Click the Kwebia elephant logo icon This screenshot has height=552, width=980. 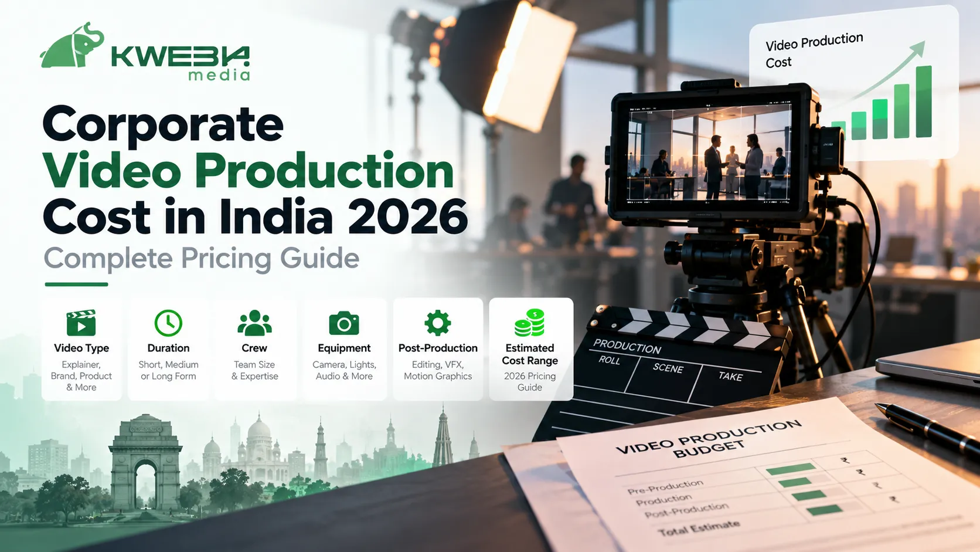click(x=72, y=46)
